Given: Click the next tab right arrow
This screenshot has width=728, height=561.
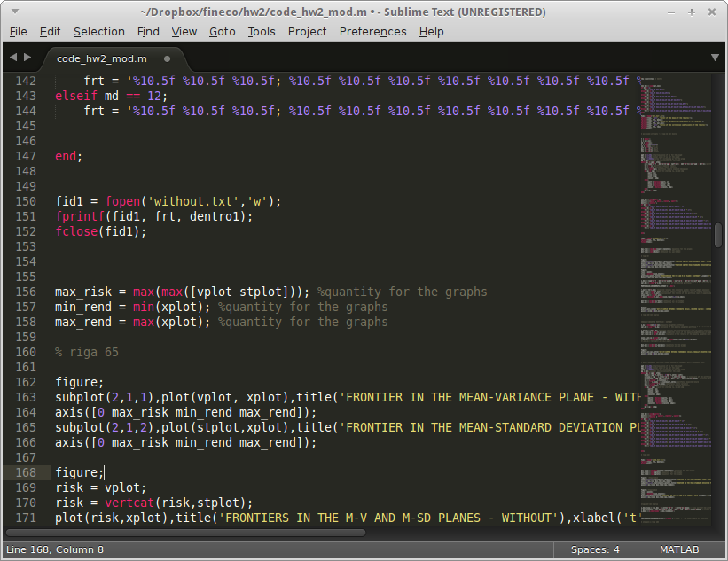Looking at the screenshot, I should tap(27, 58).
